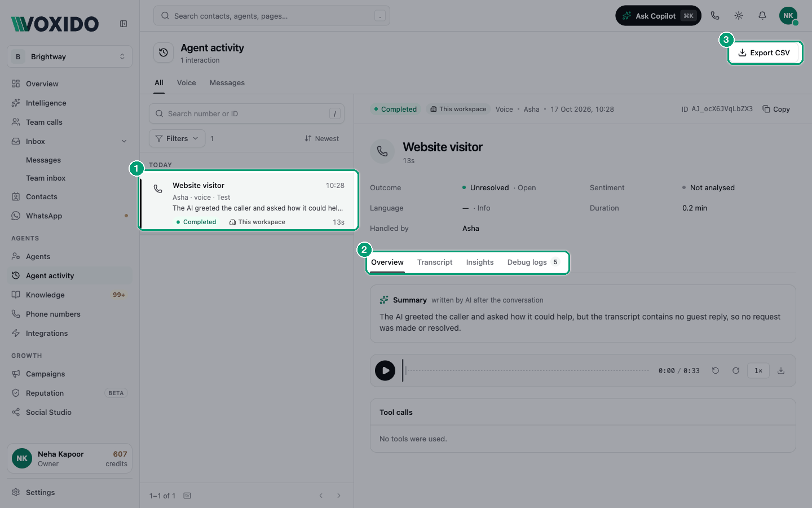The height and width of the screenshot is (508, 812).
Task: Open Social Studio in the sidebar
Action: pyautogui.click(x=70, y=412)
